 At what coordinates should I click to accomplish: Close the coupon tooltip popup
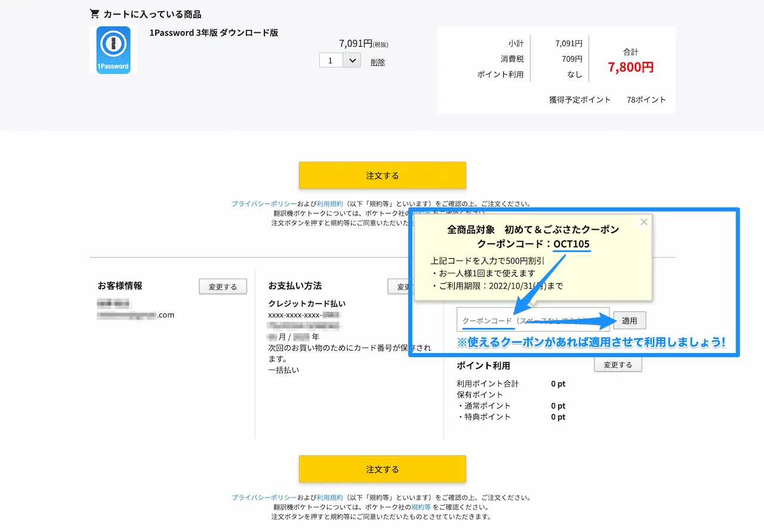[x=643, y=222]
